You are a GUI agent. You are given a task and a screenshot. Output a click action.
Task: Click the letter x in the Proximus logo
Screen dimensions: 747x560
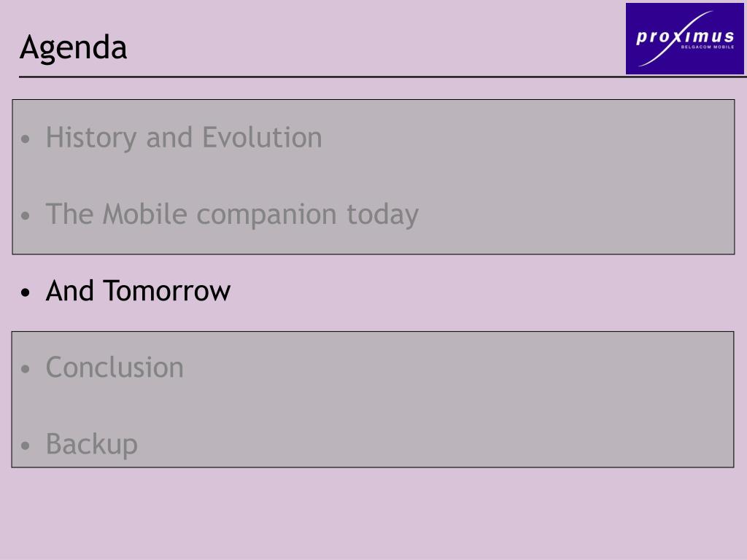(675, 36)
